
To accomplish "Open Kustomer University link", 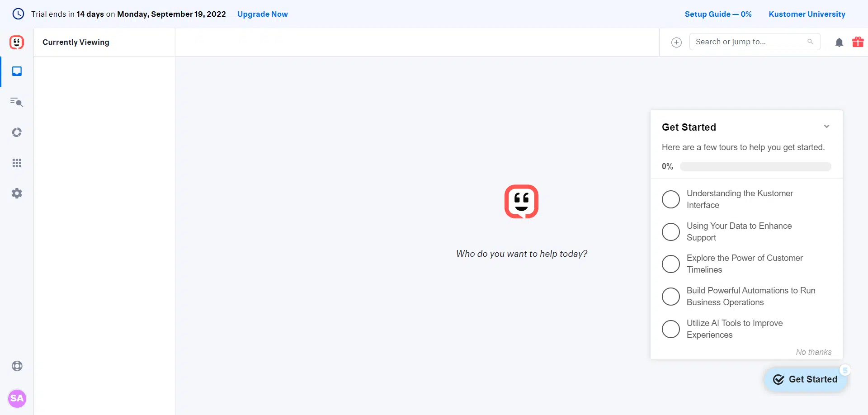I will (x=807, y=14).
